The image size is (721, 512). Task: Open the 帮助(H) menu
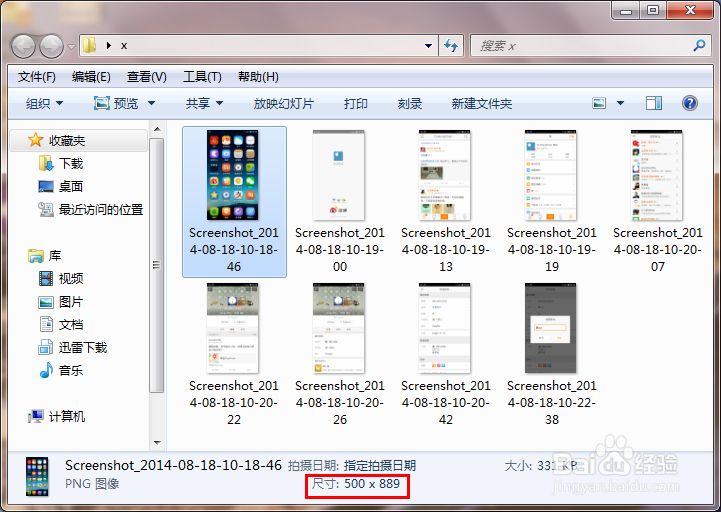click(x=258, y=77)
